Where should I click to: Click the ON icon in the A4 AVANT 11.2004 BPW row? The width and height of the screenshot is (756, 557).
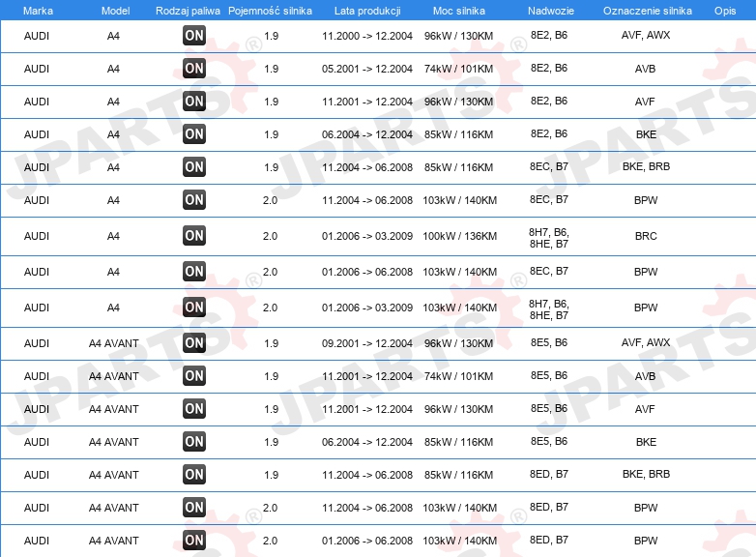[194, 508]
